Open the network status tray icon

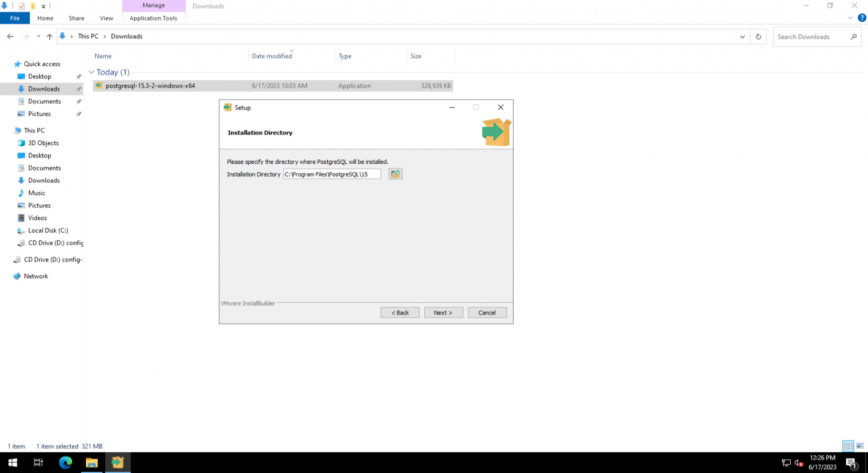pos(786,462)
